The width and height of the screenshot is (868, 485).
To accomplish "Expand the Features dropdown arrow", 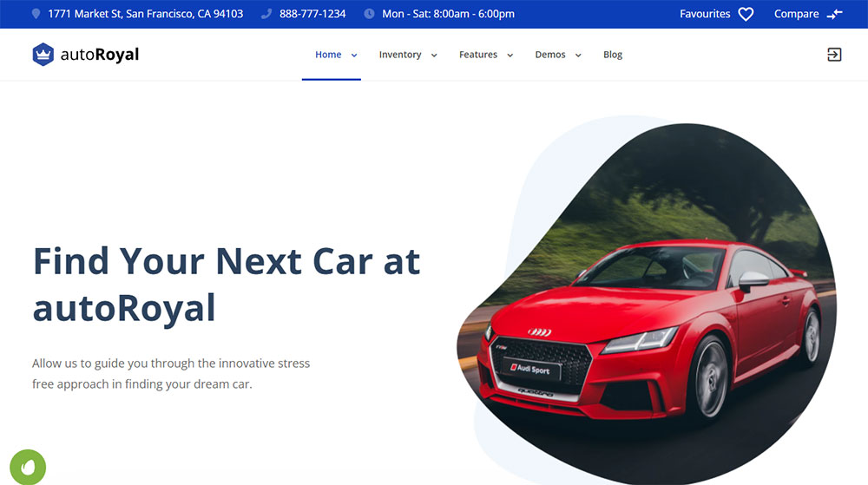I will point(510,55).
